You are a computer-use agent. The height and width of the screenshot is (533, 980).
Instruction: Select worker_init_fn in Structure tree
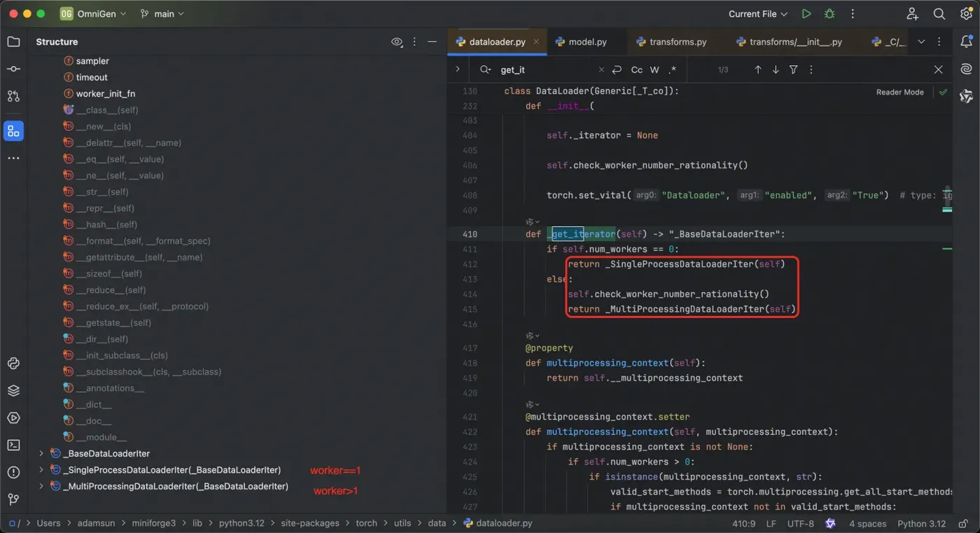tap(106, 94)
